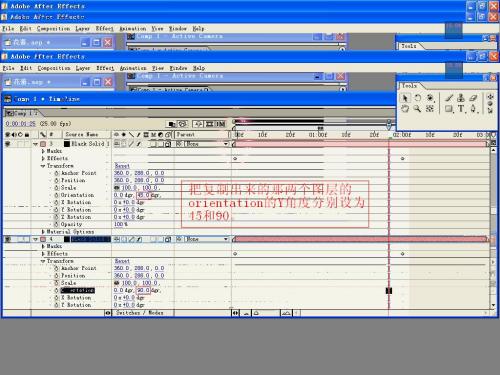Click the current time indicator in the time ruler

coord(389,126)
